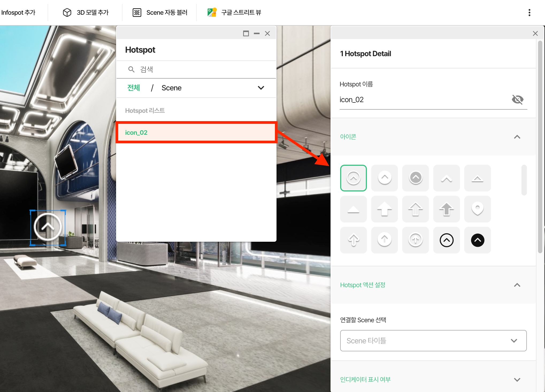Click the 1 Hotspot Detail heading
Image resolution: width=545 pixels, height=392 pixels.
(x=365, y=54)
